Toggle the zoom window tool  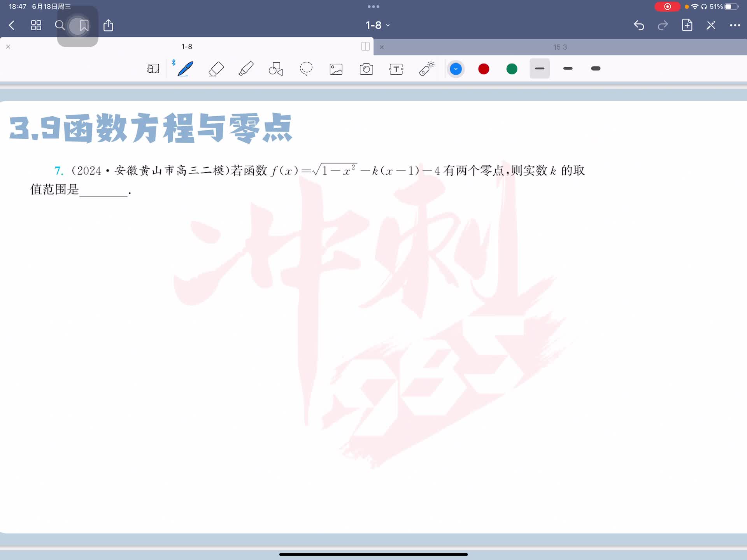(x=153, y=69)
